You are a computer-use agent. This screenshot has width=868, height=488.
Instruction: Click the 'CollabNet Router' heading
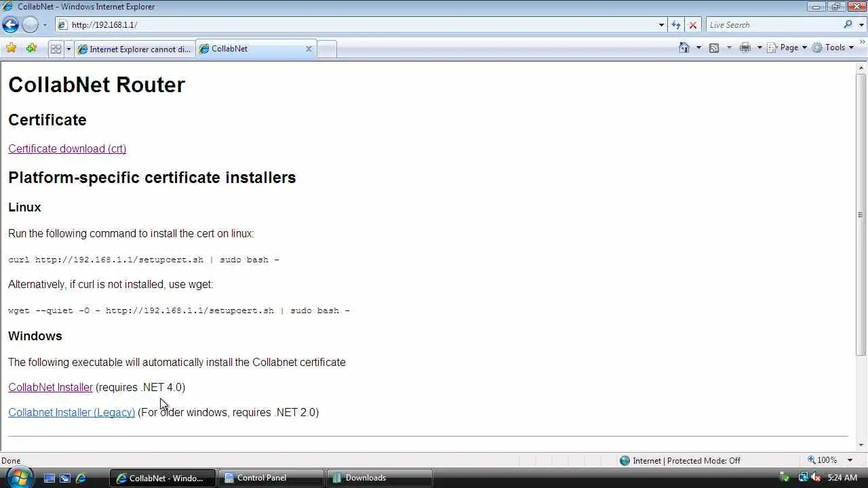(x=96, y=85)
